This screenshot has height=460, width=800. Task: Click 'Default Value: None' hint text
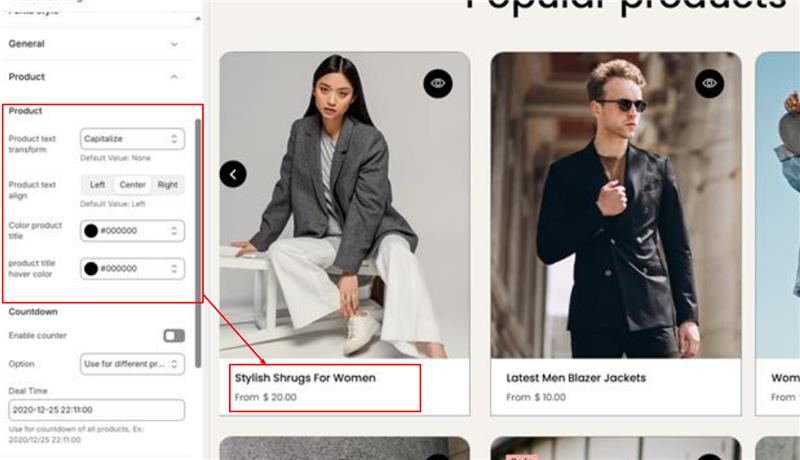[x=115, y=158]
